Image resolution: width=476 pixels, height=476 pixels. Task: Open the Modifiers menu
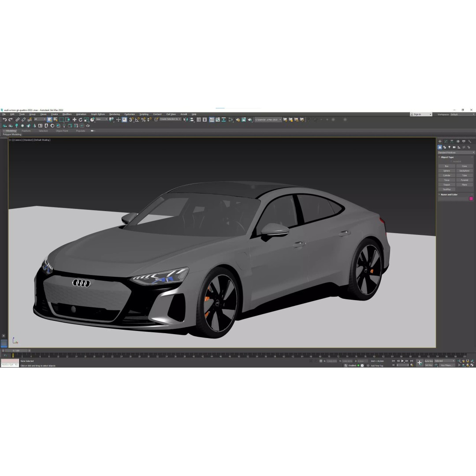click(67, 115)
